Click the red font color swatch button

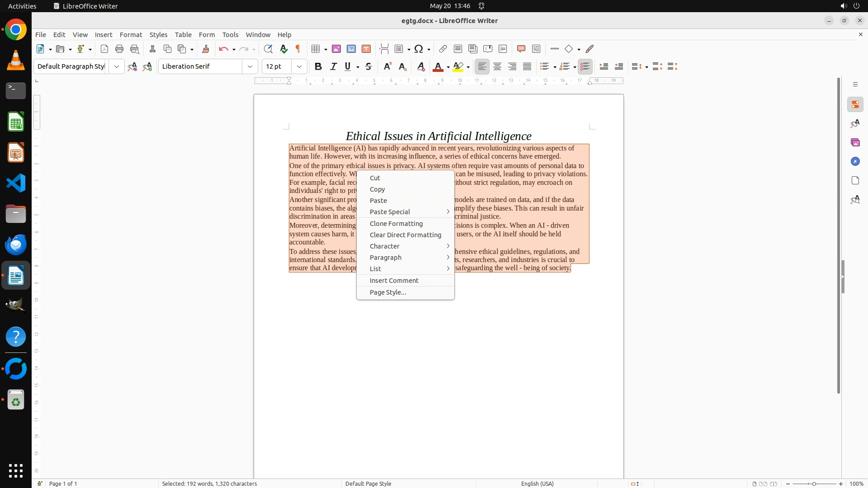pyautogui.click(x=438, y=67)
